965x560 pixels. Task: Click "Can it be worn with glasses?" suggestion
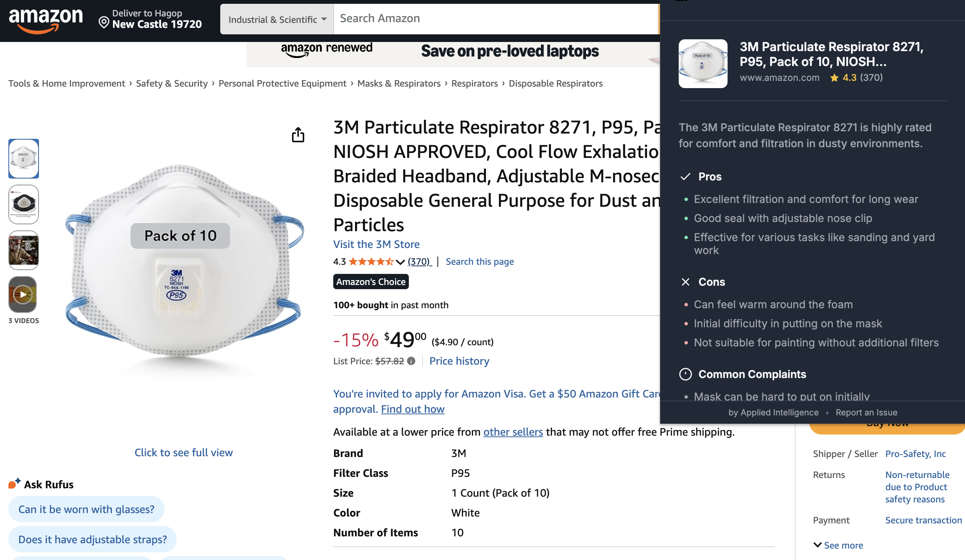[86, 509]
